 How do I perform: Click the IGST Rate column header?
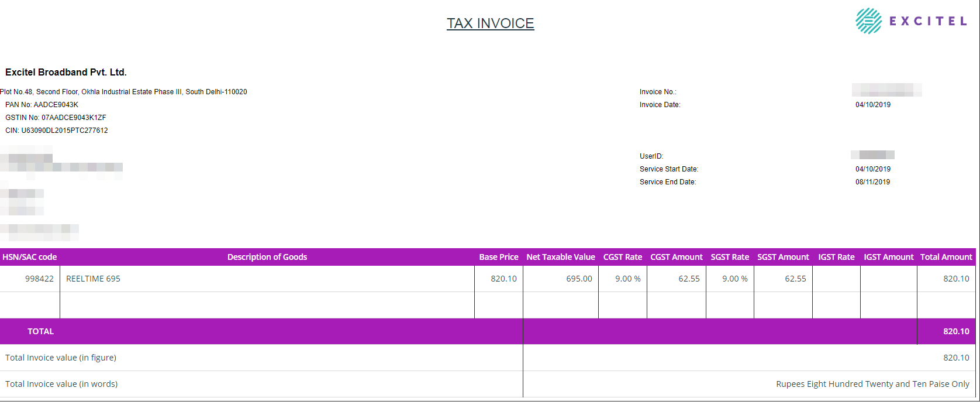836,257
